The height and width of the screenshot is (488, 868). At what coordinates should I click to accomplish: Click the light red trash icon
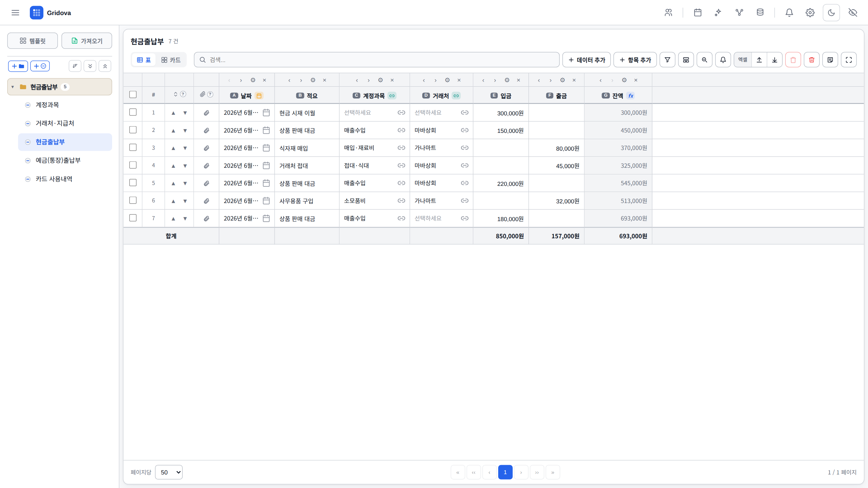tap(793, 60)
